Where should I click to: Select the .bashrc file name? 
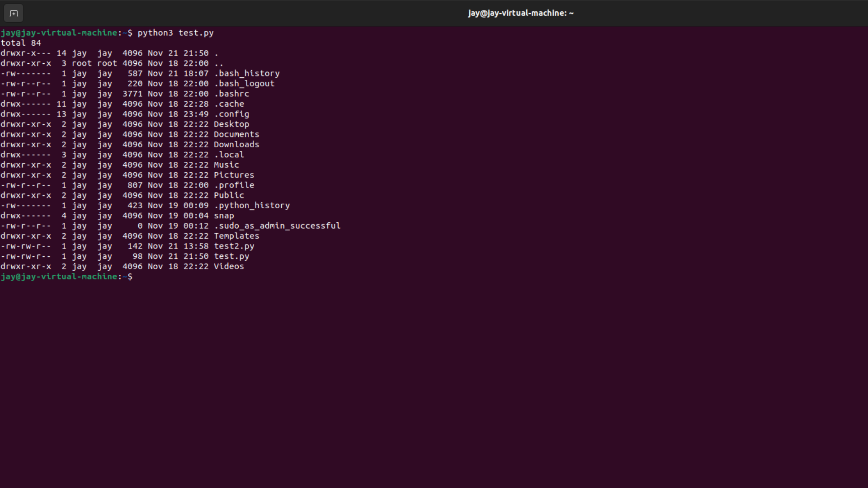[231, 94]
